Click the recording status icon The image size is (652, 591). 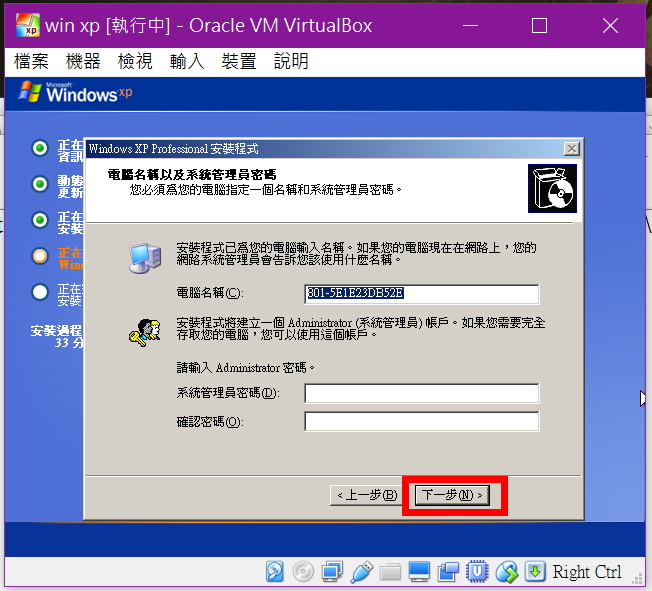(x=448, y=572)
